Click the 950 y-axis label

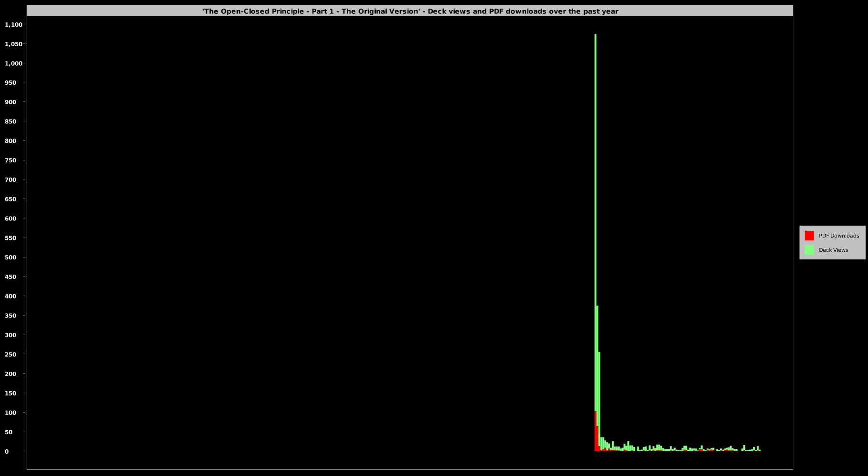pos(10,83)
